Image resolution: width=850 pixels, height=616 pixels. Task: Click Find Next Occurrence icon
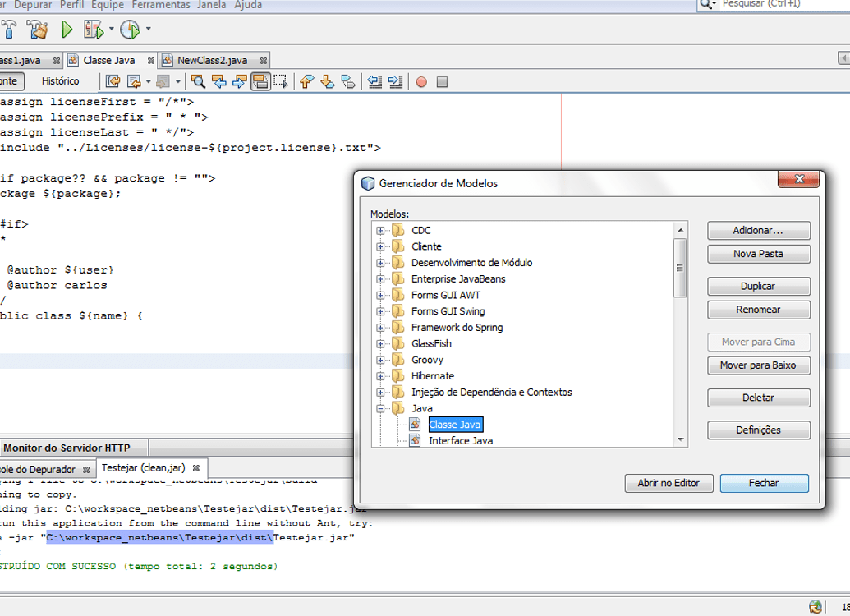[239, 82]
